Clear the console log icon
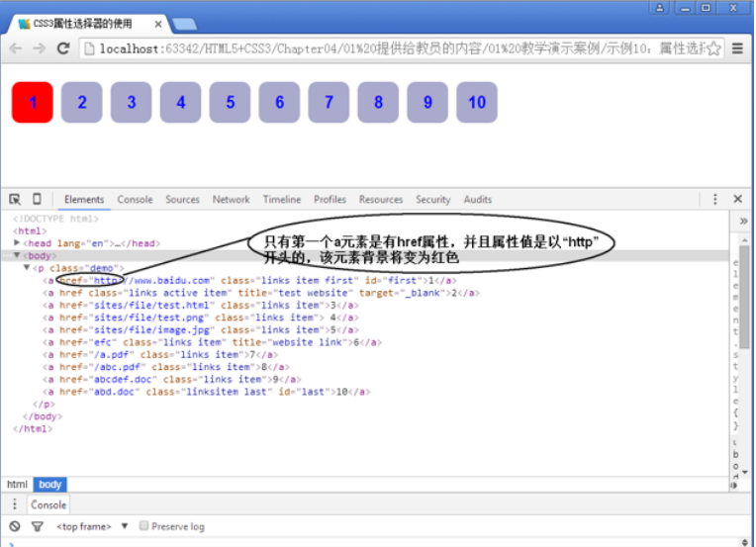This screenshot has height=547, width=756. coord(15,526)
